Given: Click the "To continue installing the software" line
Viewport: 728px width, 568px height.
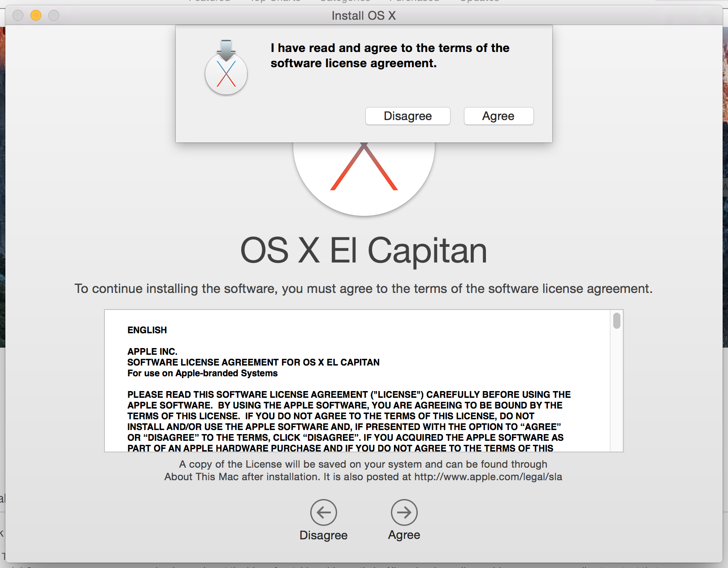Looking at the screenshot, I should (x=364, y=288).
